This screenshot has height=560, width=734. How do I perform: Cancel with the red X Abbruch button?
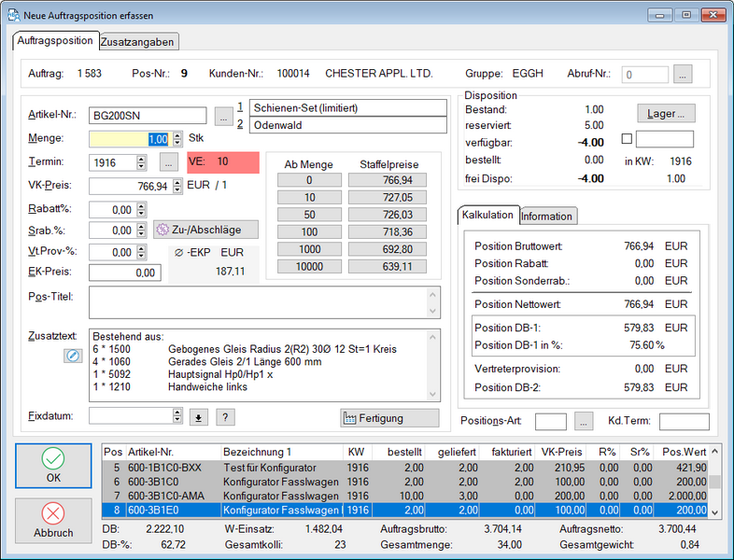coord(53,521)
